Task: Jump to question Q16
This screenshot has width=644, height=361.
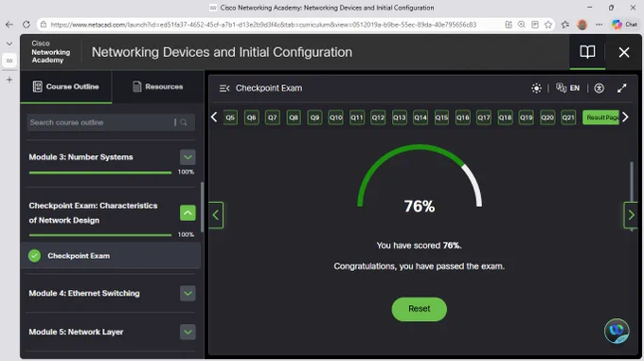Action: pos(462,117)
